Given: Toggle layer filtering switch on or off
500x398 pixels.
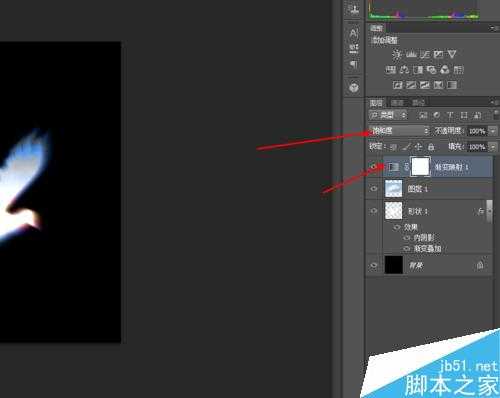Looking at the screenshot, I should click(x=496, y=115).
